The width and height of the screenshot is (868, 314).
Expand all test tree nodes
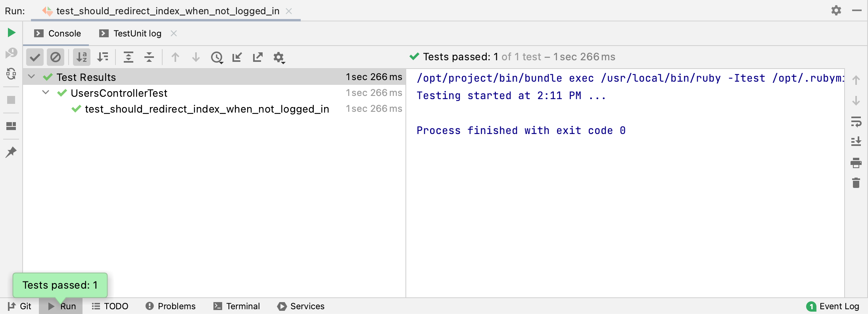[129, 57]
